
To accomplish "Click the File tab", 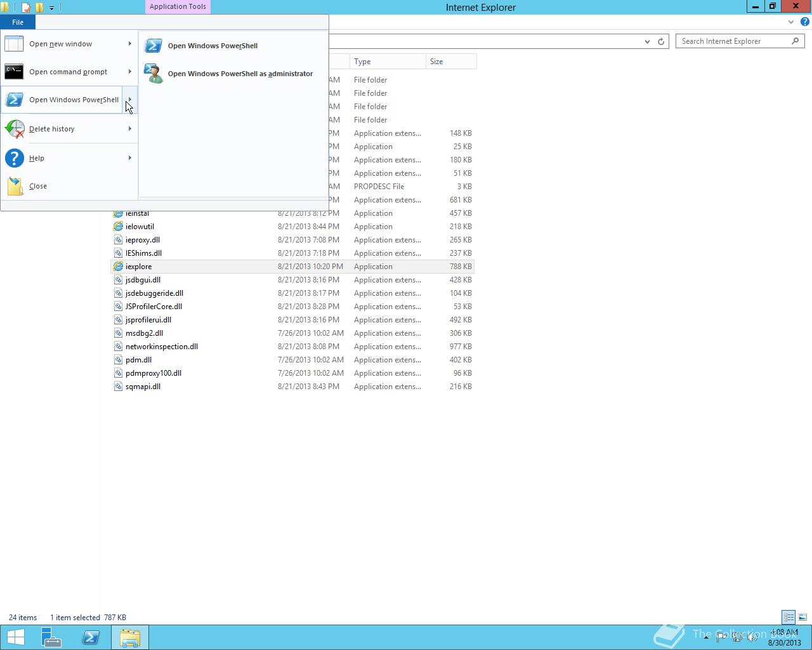I will (x=18, y=22).
